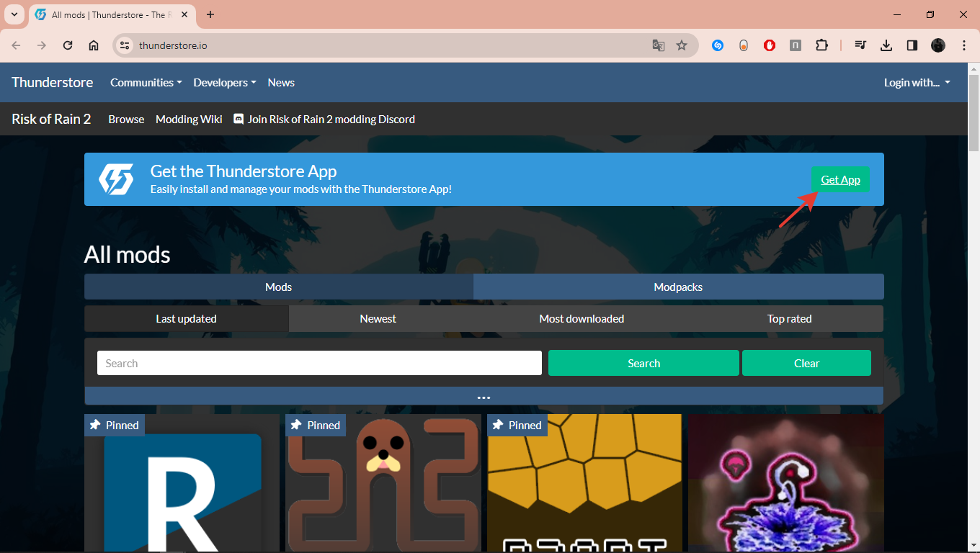Open the red hand ad blocker extension

tap(770, 45)
